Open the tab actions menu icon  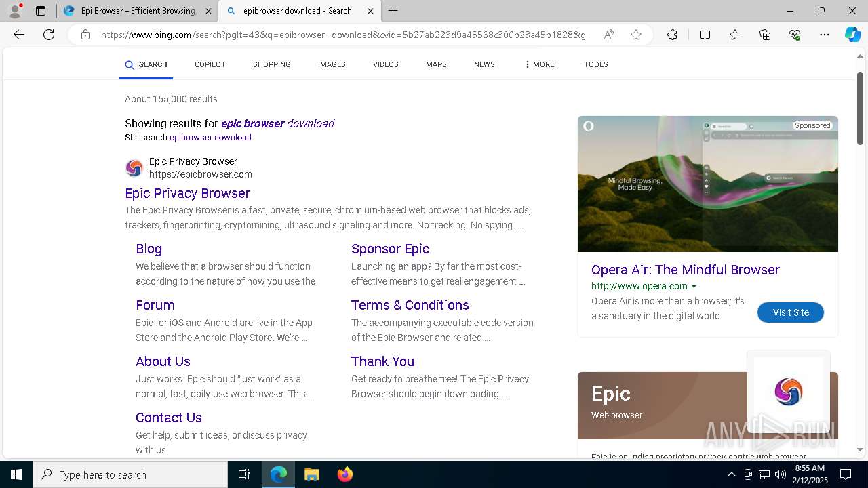[41, 11]
